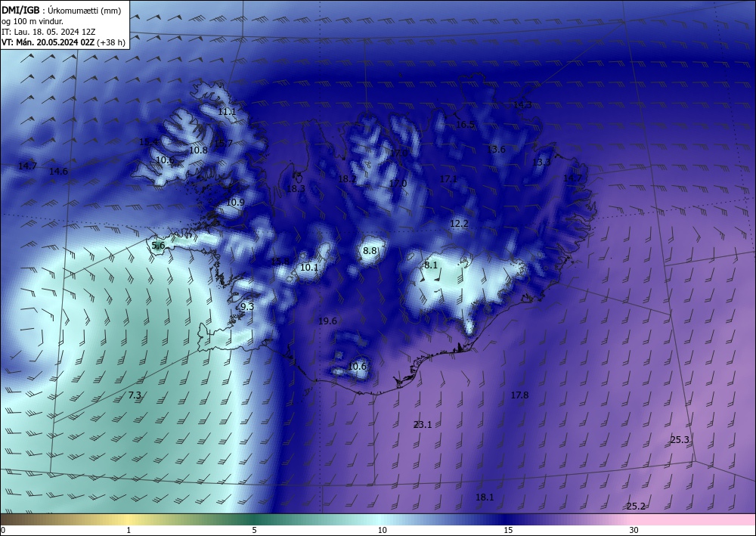Image resolution: width=756 pixels, height=536 pixels.
Task: Click the 14.6 value over the sea
Action: click(x=58, y=171)
